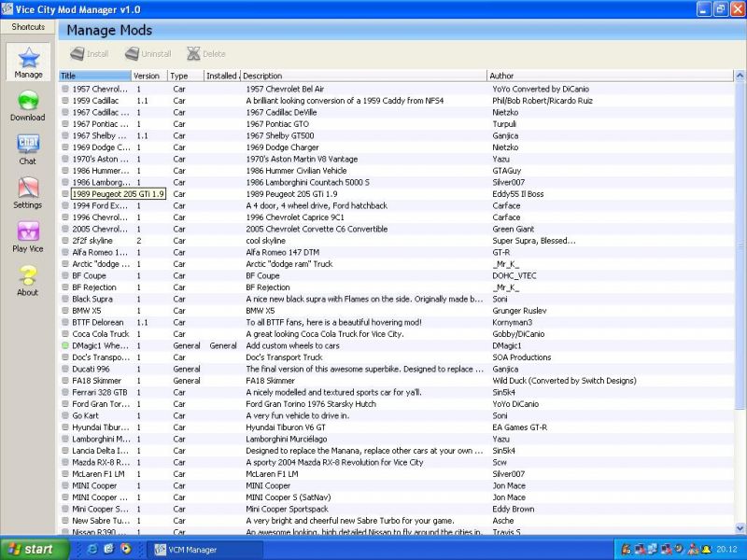
Task: Sort the mod list by Author column
Action: click(x=611, y=76)
